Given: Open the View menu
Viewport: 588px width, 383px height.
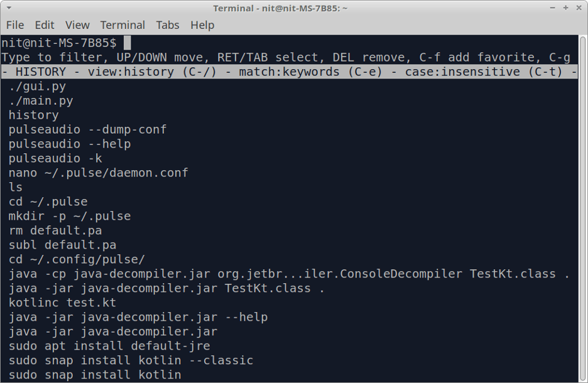Looking at the screenshot, I should [77, 25].
